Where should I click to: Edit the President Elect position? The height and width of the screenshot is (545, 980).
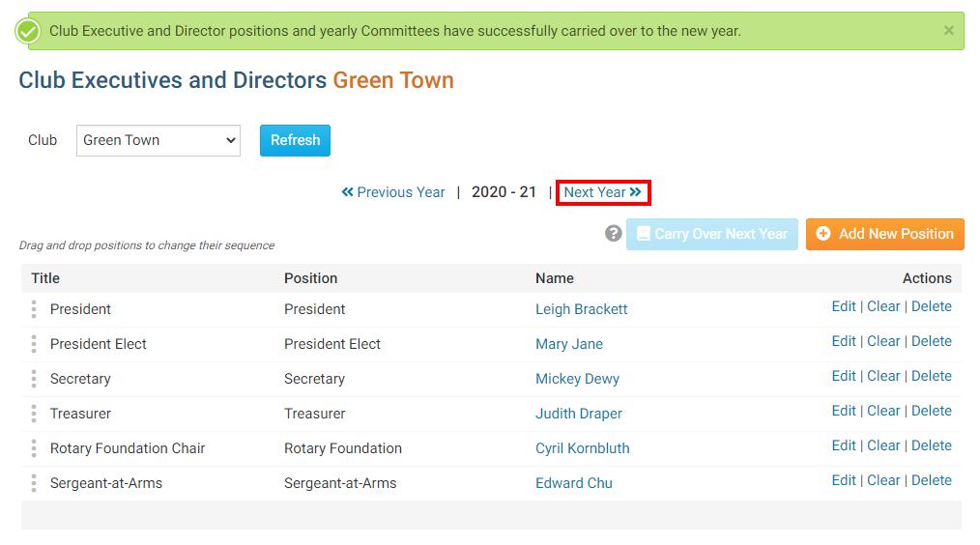tap(843, 341)
